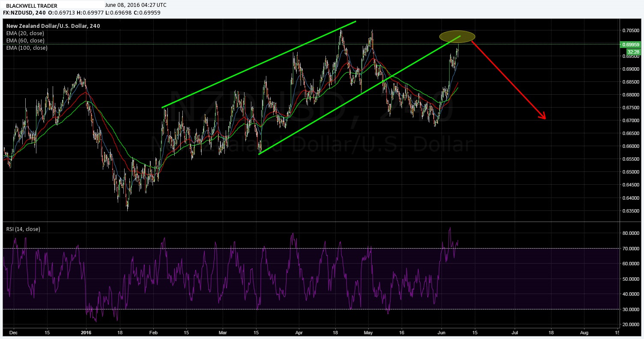The image size is (644, 339).
Task: Click the 0.64500 price axis label
Action: pyautogui.click(x=630, y=185)
